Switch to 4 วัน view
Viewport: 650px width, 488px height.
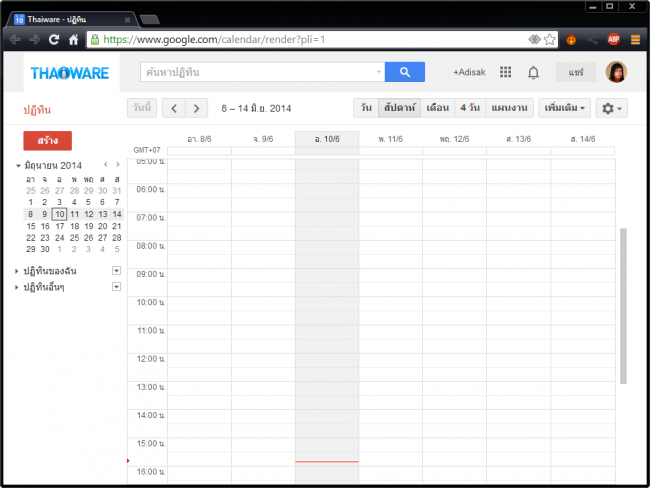click(x=470, y=108)
